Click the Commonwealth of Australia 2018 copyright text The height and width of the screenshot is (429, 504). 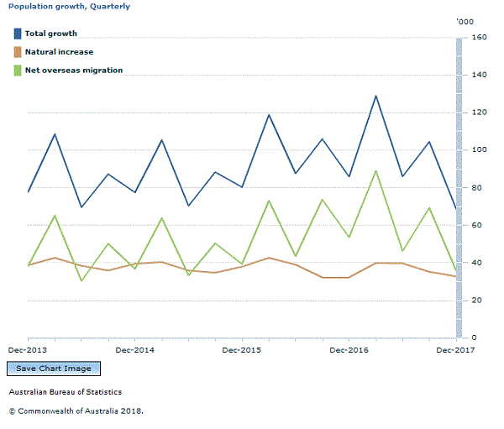(76, 411)
